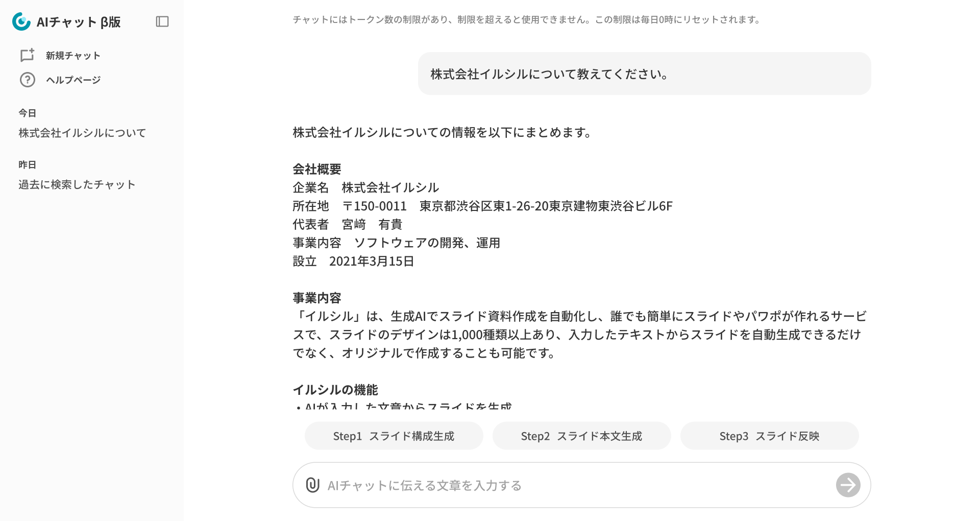This screenshot has width=980, height=521.
Task: Click the AIチャット logo icon
Action: pyautogui.click(x=21, y=21)
